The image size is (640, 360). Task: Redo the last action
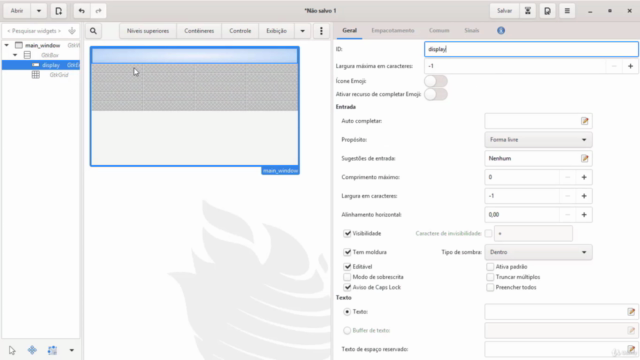tap(98, 11)
